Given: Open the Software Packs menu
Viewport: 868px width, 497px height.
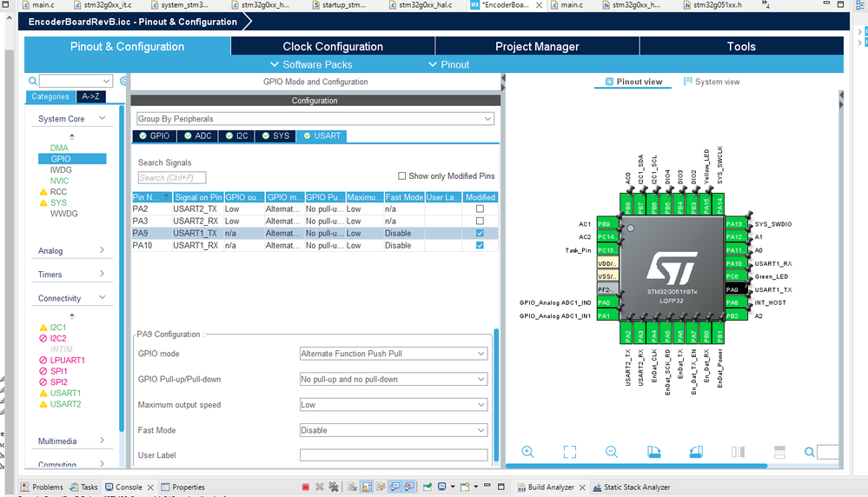Looking at the screenshot, I should 311,65.
